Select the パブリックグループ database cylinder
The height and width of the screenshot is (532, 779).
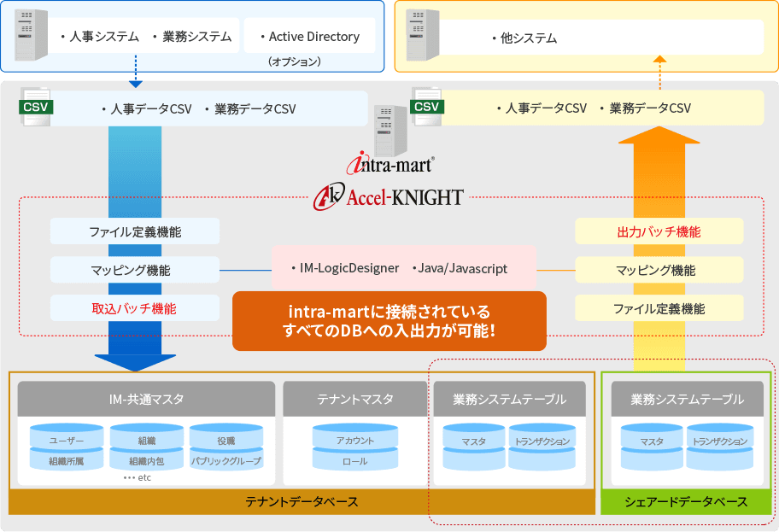pos(226,459)
